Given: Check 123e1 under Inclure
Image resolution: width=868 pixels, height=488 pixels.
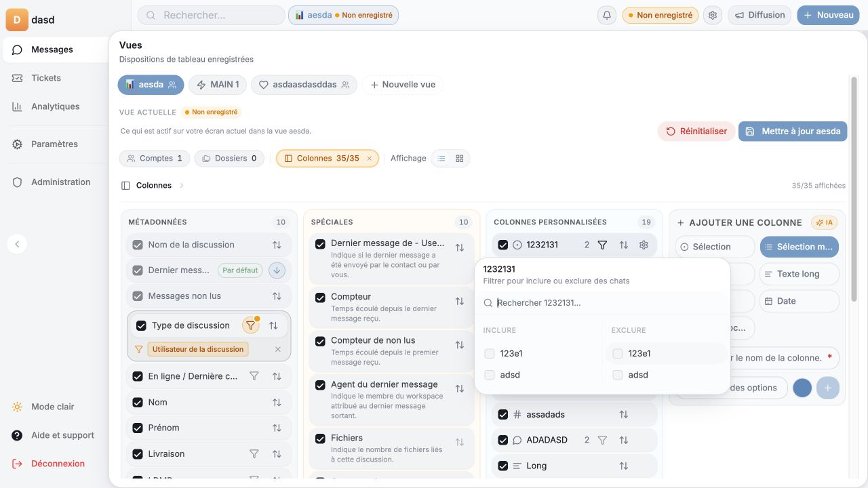Looking at the screenshot, I should point(490,353).
